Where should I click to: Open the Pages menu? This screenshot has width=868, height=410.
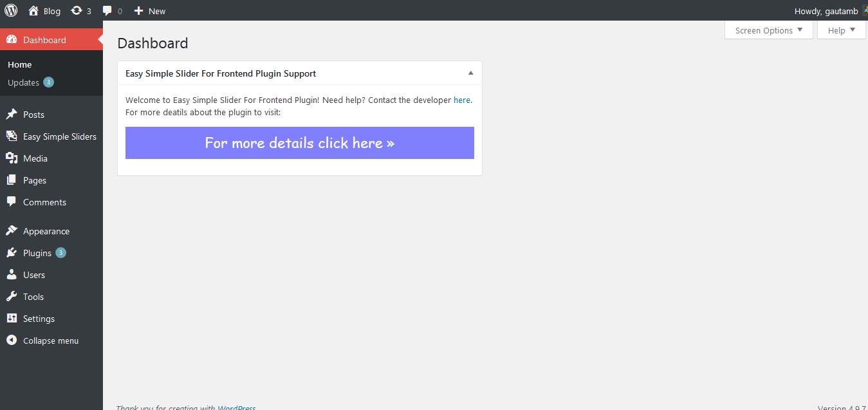tap(35, 180)
